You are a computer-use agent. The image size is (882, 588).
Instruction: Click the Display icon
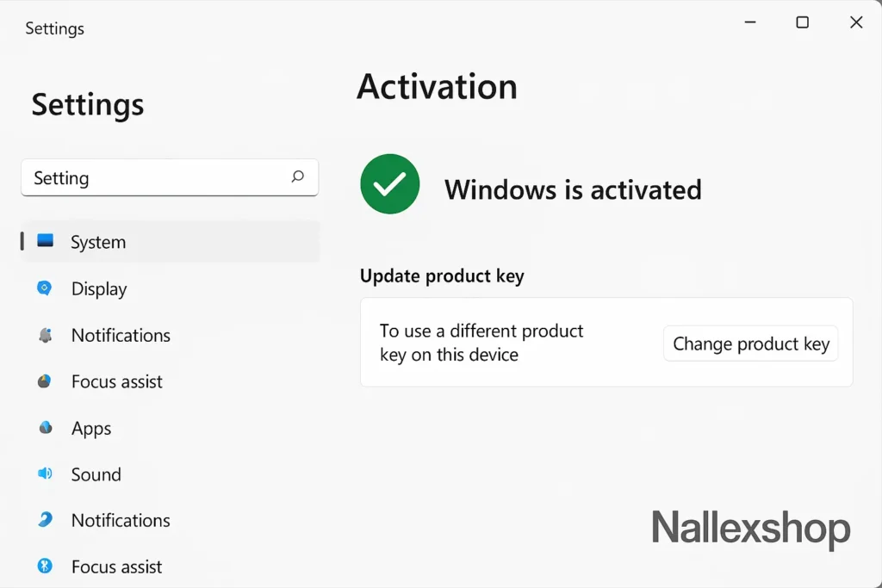tap(46, 288)
